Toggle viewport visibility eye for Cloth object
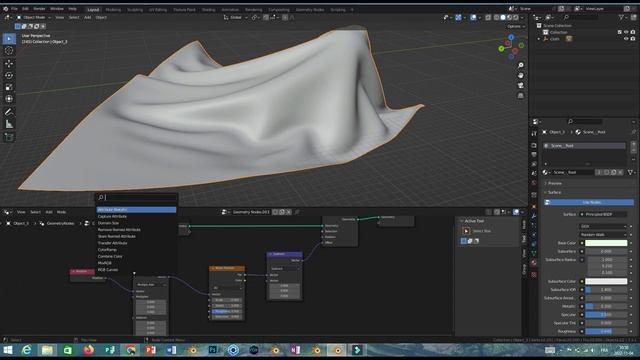640x360 pixels. click(x=626, y=39)
